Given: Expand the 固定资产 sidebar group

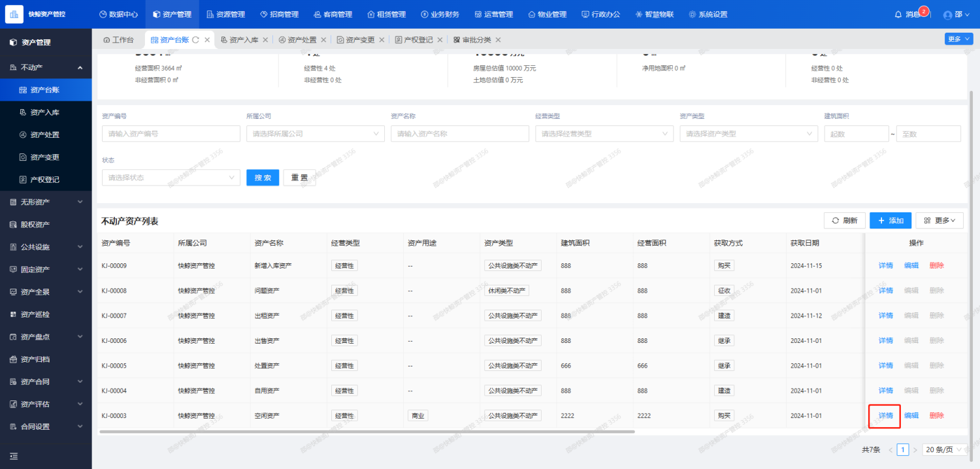Looking at the screenshot, I should pos(46,269).
